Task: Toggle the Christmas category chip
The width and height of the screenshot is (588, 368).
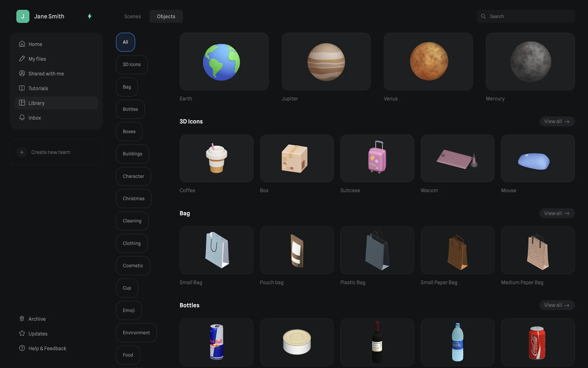Action: (134, 198)
